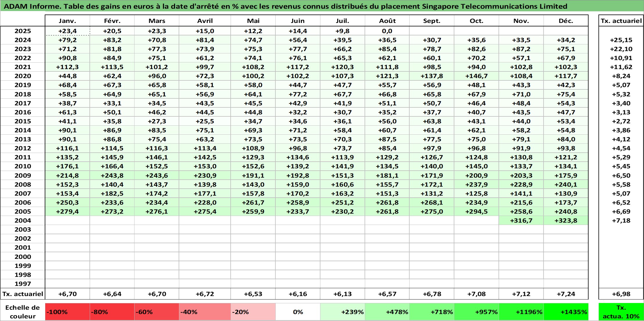The width and height of the screenshot is (644, 321).
Task: Select cell +120,3 for July 2021
Action: [x=342, y=67]
